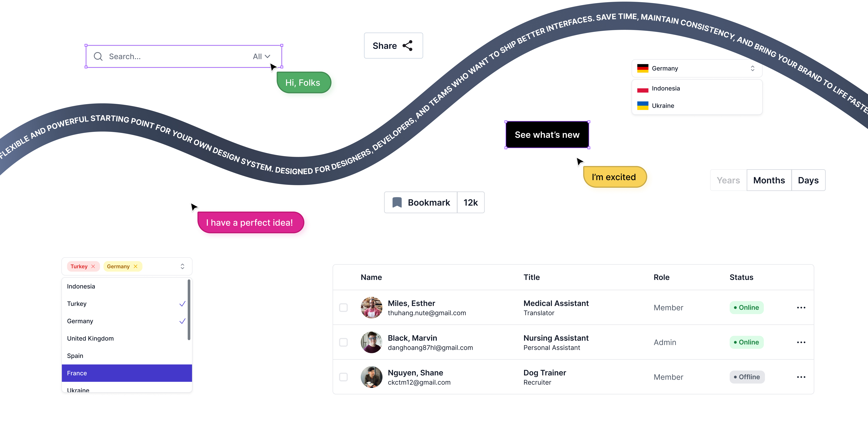This screenshot has width=868, height=434.
Task: Click the magnifier icon in the search bar
Action: 98,56
